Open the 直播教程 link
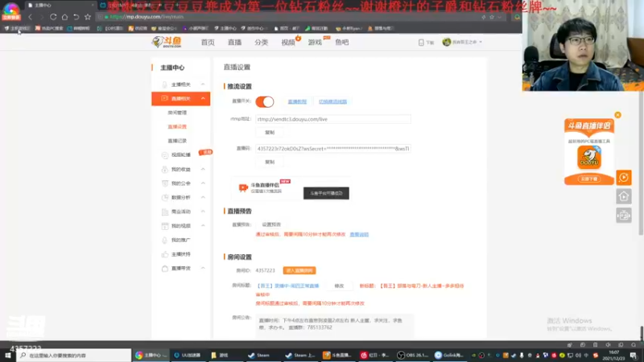This screenshot has width=644, height=362. pyautogui.click(x=297, y=102)
